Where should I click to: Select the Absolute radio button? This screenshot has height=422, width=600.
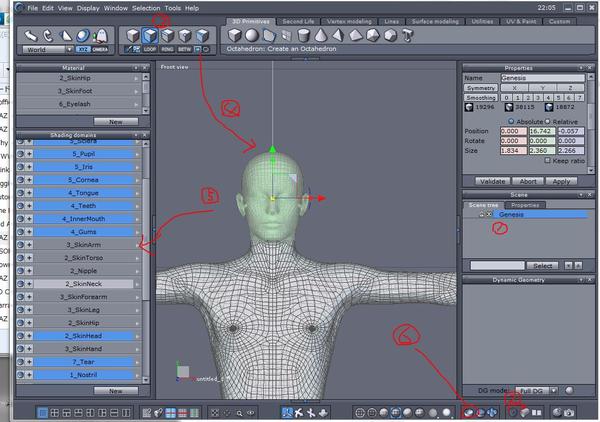[x=511, y=121]
